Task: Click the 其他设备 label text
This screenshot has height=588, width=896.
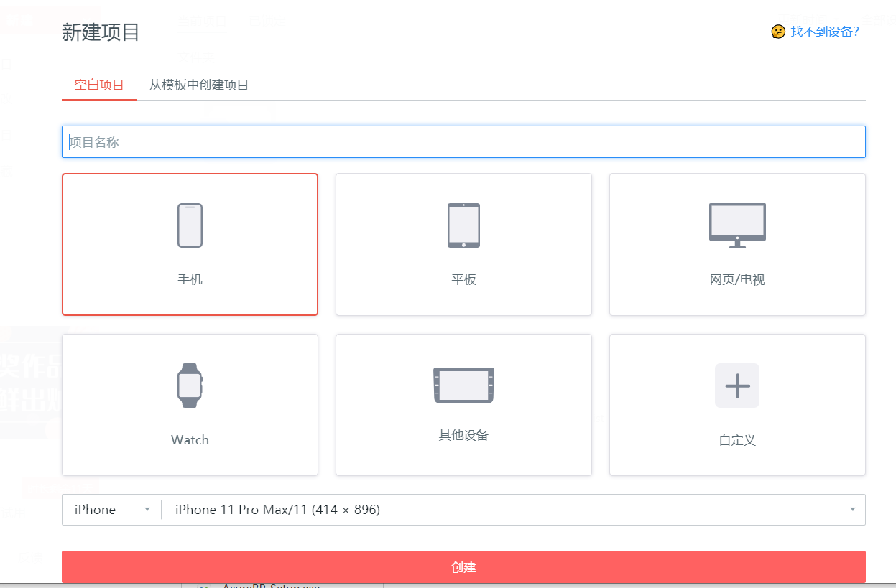Action: pyautogui.click(x=463, y=435)
